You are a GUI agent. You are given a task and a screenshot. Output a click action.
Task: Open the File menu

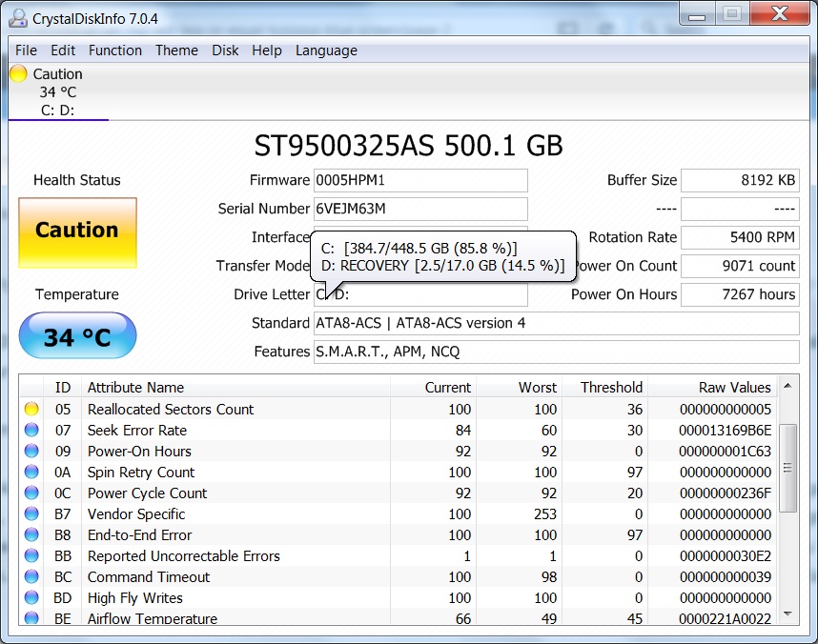26,50
